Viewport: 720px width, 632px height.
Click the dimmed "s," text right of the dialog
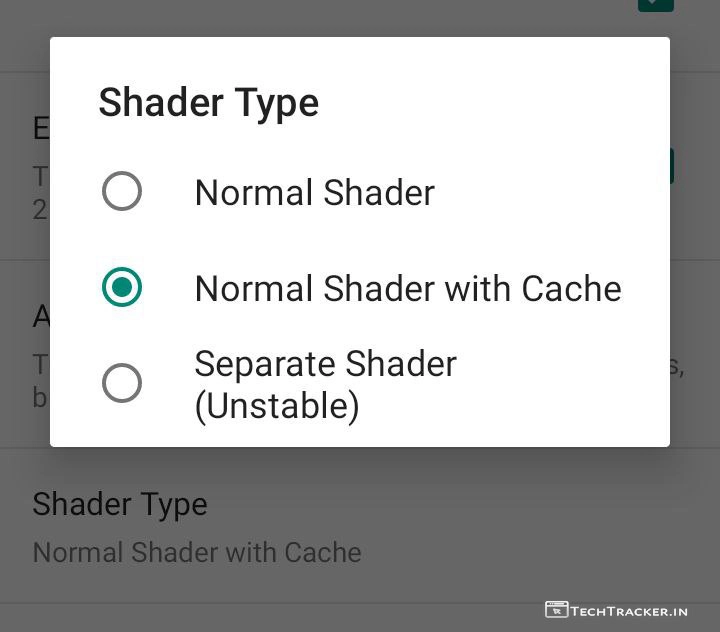tap(677, 364)
